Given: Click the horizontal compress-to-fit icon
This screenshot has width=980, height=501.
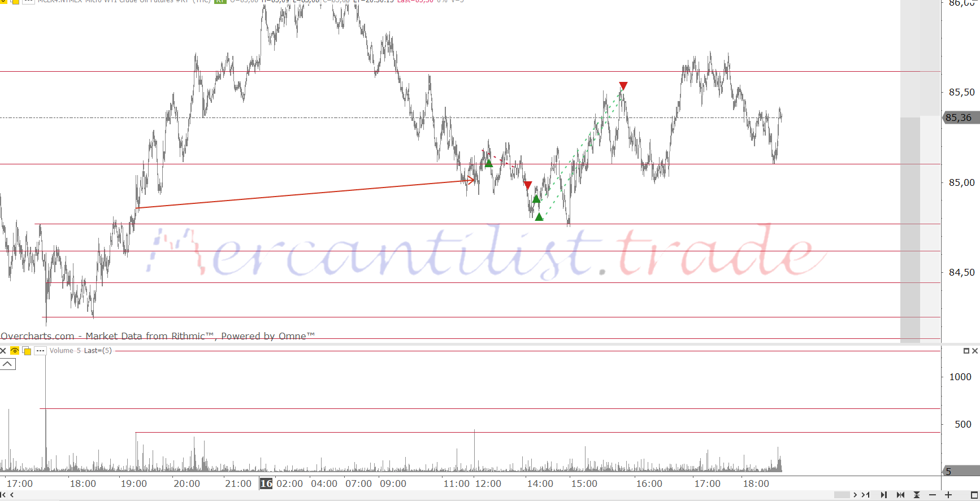Looking at the screenshot, I should [900, 495].
